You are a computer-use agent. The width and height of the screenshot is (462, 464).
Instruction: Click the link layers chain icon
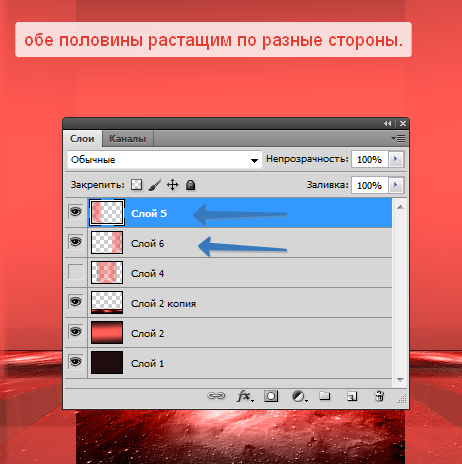click(x=216, y=396)
